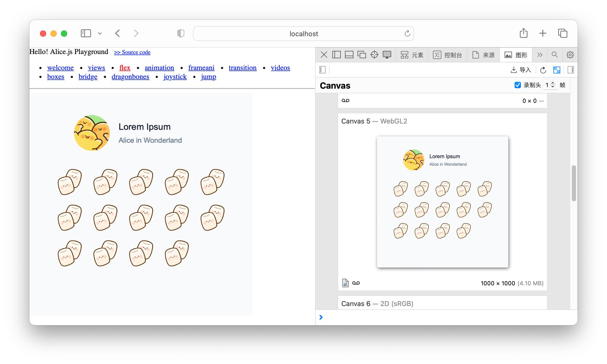Click the refresh canvases icon
Screen dimensions: 607x364
(x=543, y=70)
